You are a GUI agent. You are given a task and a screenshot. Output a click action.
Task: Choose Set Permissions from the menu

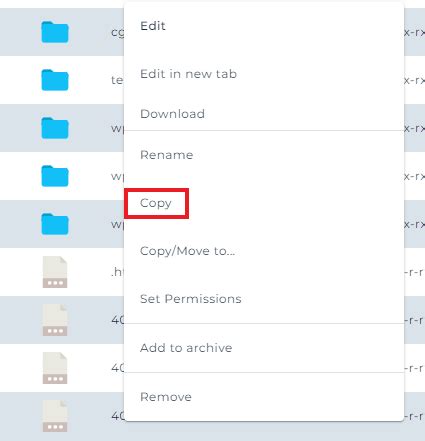click(x=191, y=299)
